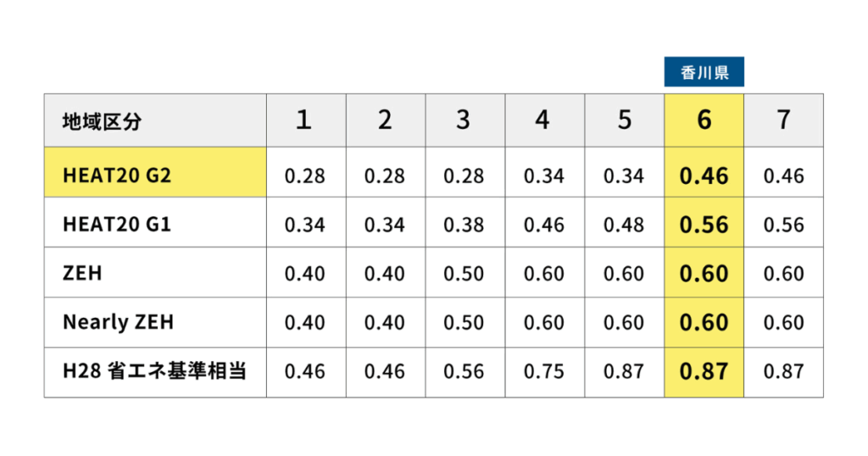The width and height of the screenshot is (868, 456).
Task: Select region column header 6
Action: 704,120
